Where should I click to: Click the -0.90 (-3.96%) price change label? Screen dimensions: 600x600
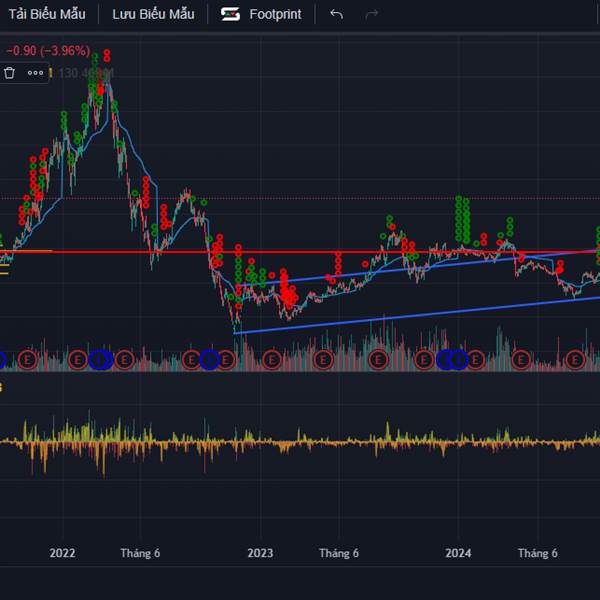click(x=47, y=50)
